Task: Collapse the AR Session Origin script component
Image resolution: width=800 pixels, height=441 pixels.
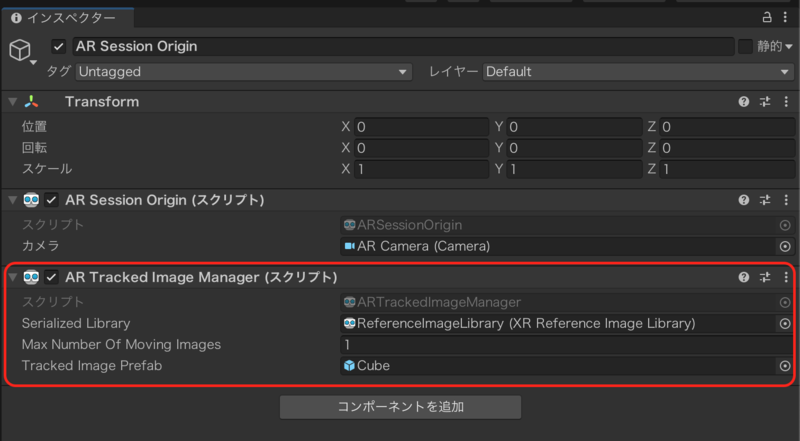Action: (13, 200)
